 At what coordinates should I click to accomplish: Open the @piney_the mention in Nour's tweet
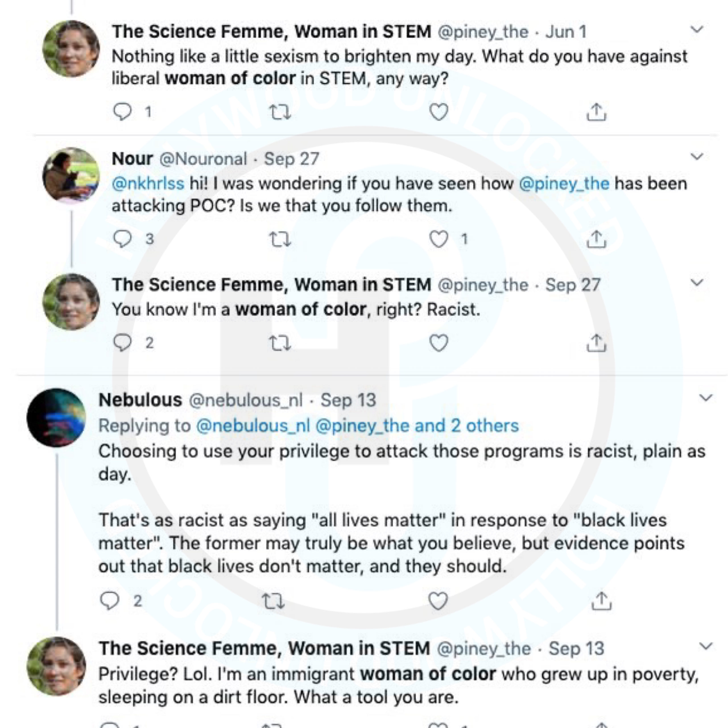point(564,183)
